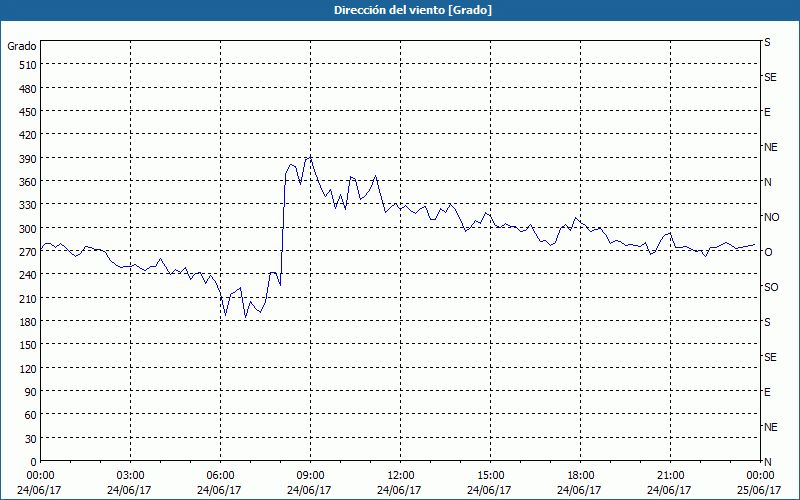Select the 06:00 time tick label
Image resolution: width=800 pixels, height=500 pixels.
[220, 476]
